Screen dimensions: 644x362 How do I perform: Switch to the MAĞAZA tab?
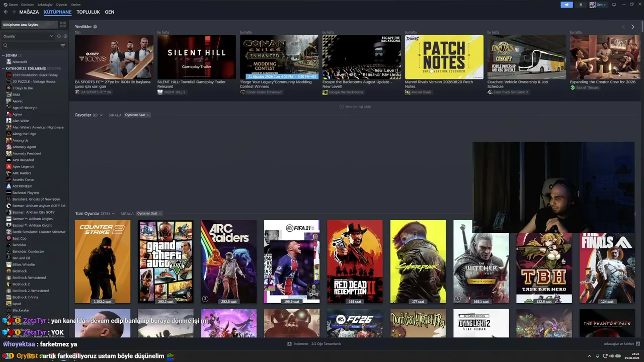pos(29,12)
